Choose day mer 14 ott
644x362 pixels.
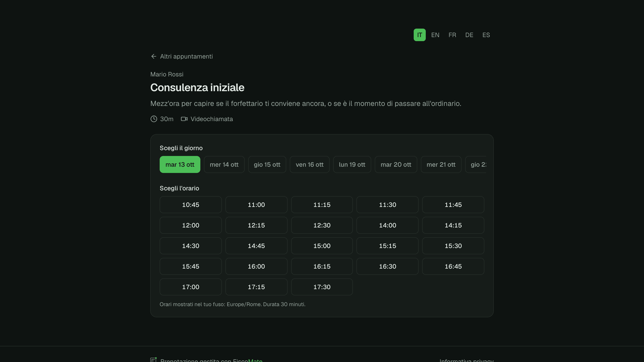[x=224, y=165]
